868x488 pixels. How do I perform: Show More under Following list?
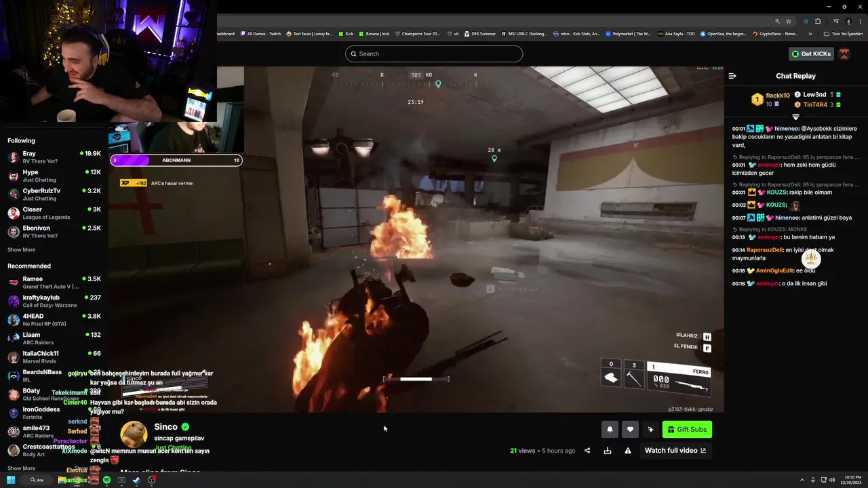pos(21,249)
